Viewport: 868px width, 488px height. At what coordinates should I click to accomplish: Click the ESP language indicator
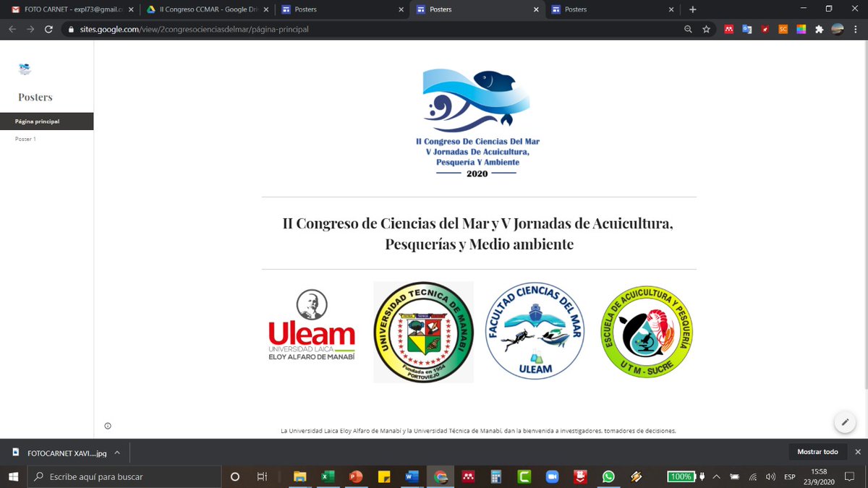[x=791, y=476]
